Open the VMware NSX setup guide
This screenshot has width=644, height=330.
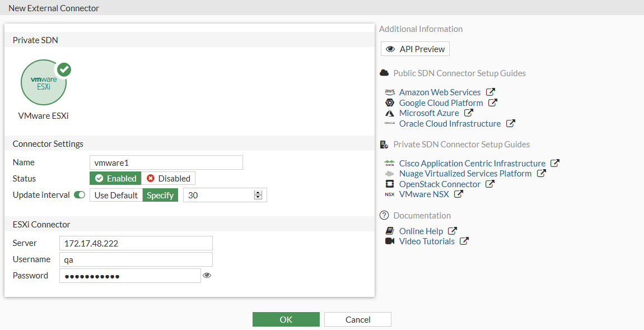pos(424,194)
